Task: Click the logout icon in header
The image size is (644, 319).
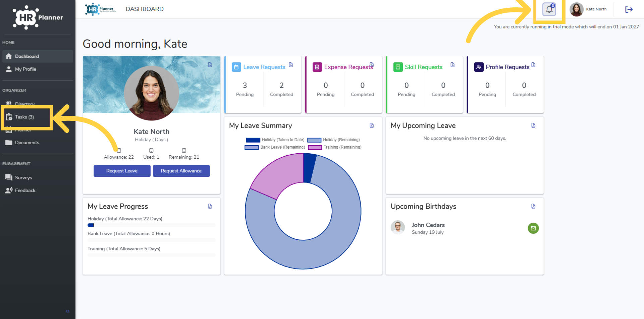Action: (x=629, y=9)
